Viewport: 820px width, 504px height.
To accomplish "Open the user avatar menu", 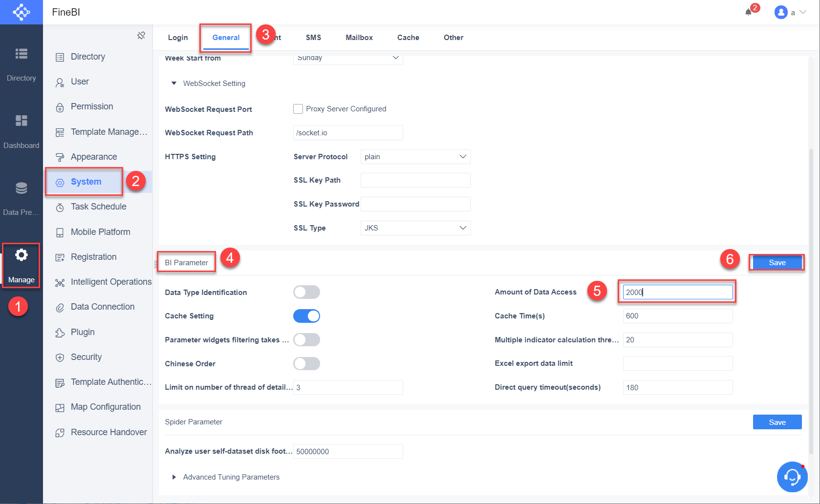I will 781,12.
